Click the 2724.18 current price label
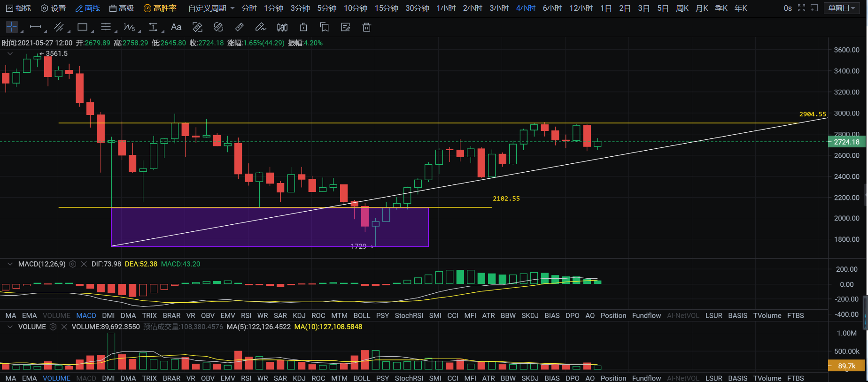Image resolution: width=868 pixels, height=382 pixels. [x=846, y=142]
